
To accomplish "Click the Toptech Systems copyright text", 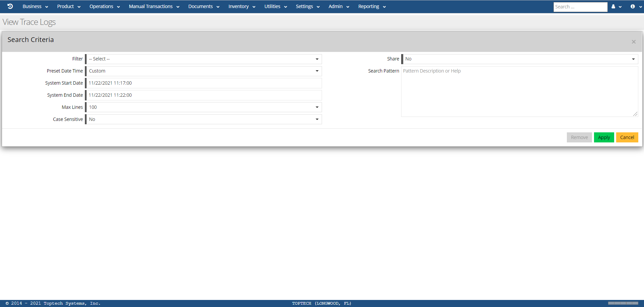I will coord(53,303).
